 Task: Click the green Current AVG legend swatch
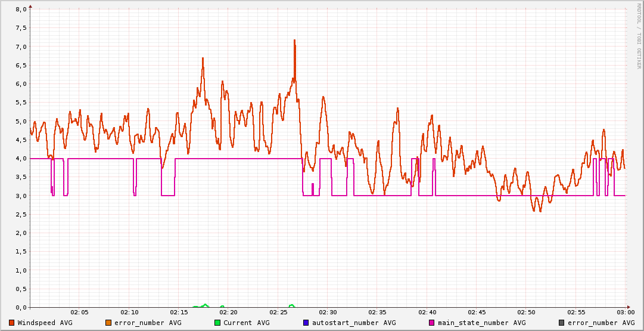(217, 323)
